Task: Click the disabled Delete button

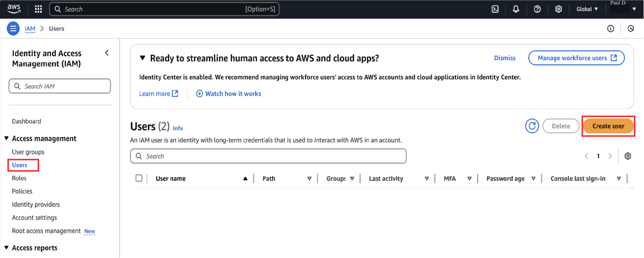Action: coord(561,126)
